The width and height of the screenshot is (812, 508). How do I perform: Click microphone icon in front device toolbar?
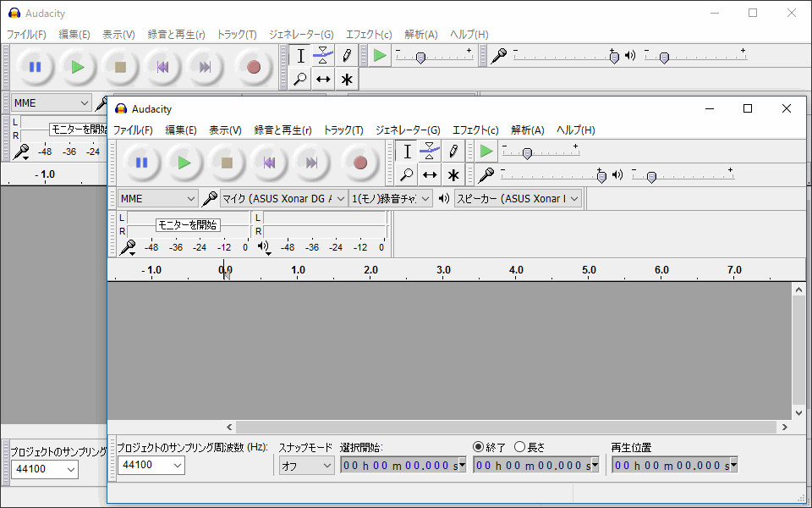click(209, 198)
